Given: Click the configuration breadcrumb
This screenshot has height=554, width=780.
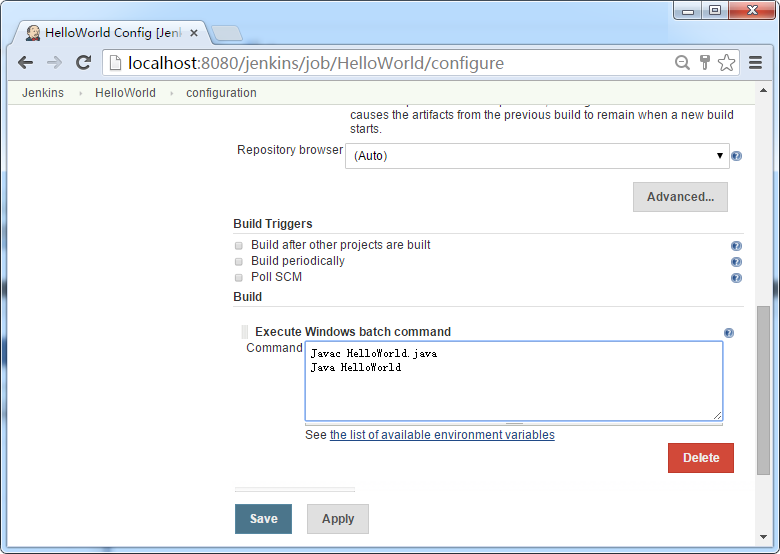Looking at the screenshot, I should coord(221,93).
